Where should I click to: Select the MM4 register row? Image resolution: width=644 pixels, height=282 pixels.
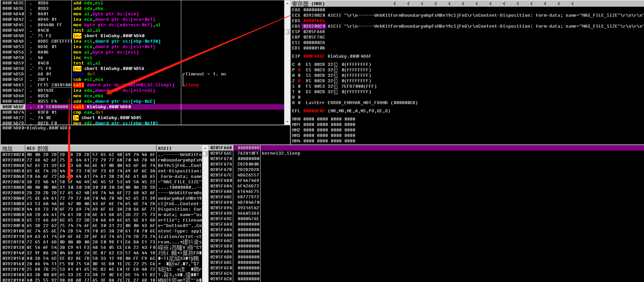(324, 141)
